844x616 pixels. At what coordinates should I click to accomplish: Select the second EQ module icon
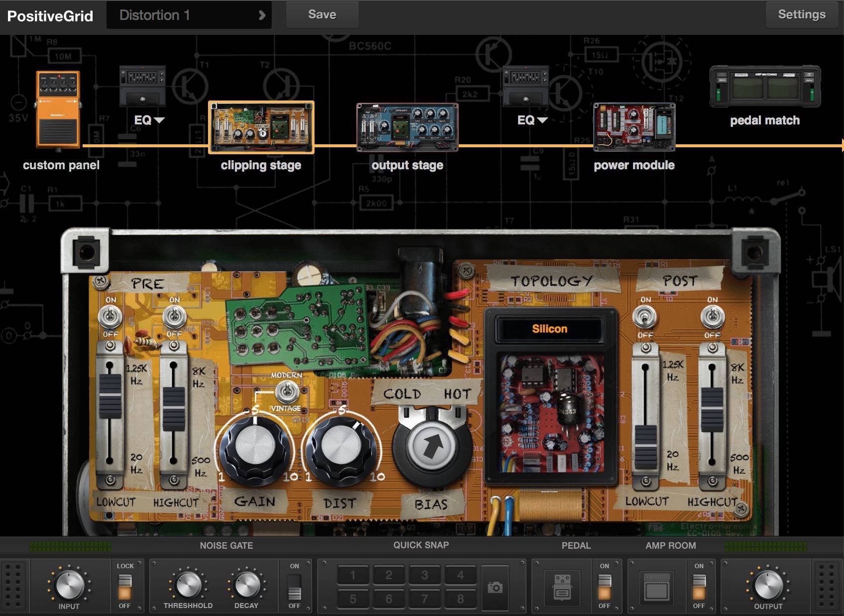point(526,87)
